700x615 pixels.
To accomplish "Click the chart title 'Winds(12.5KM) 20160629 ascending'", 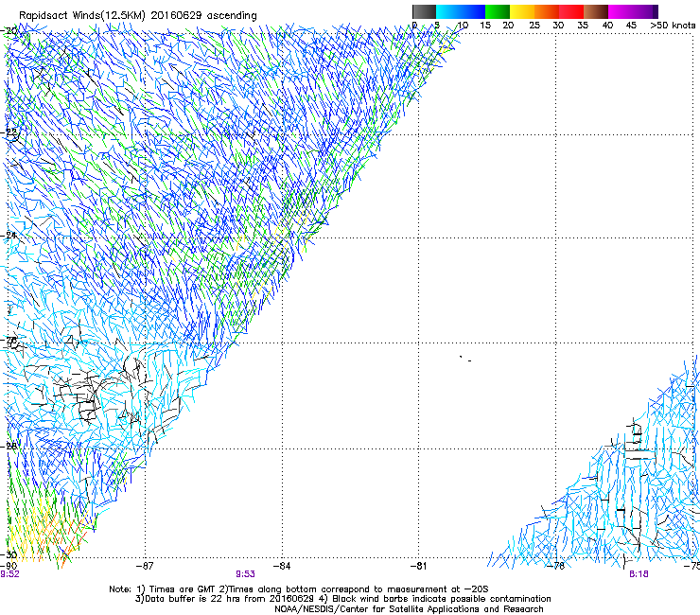I will pyautogui.click(x=165, y=16).
